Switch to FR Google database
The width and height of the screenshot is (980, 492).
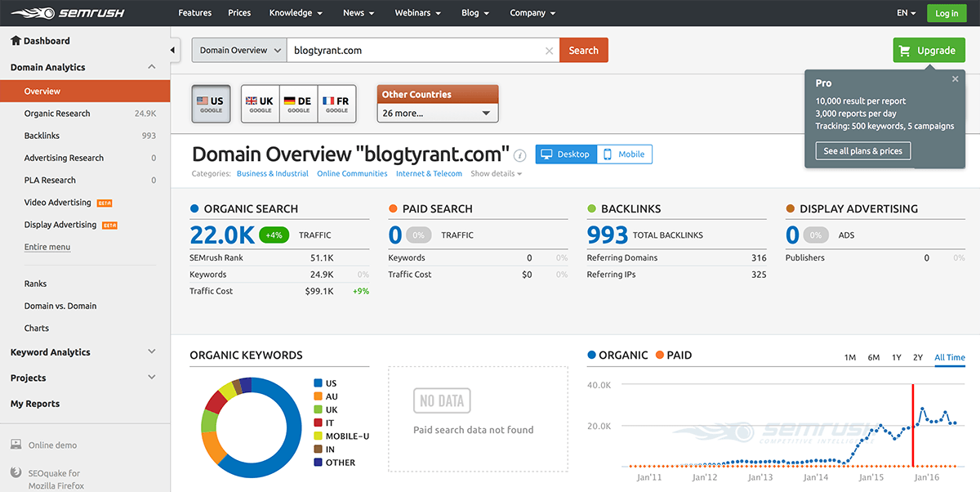[336, 104]
